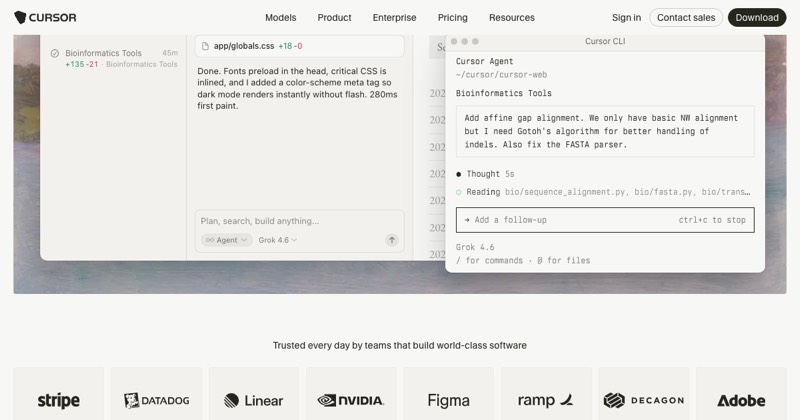Screen dimensions: 800x420
Task: Click the Grok 4.6 label in CLI
Action: [x=475, y=247]
